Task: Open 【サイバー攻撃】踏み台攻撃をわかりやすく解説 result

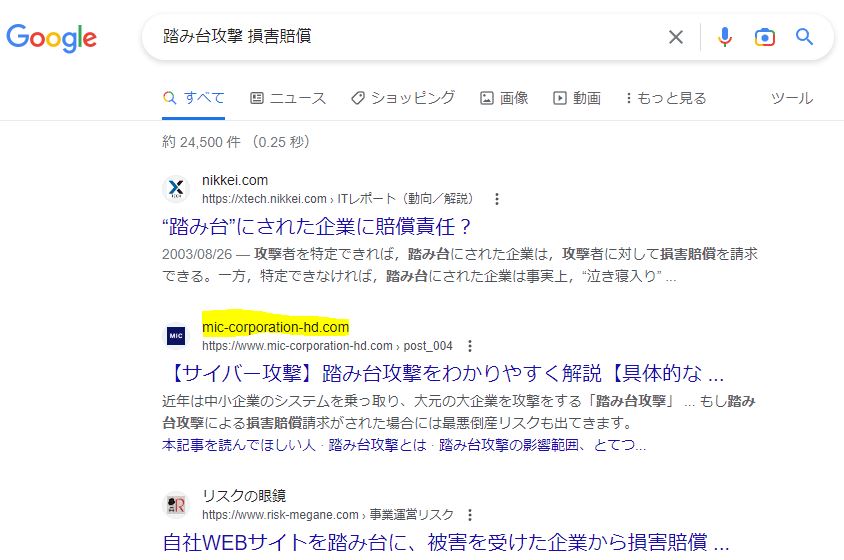Action: 443,373
